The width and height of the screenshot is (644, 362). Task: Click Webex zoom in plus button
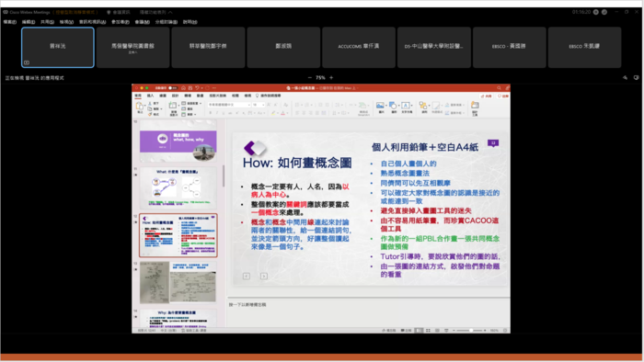tap(331, 77)
